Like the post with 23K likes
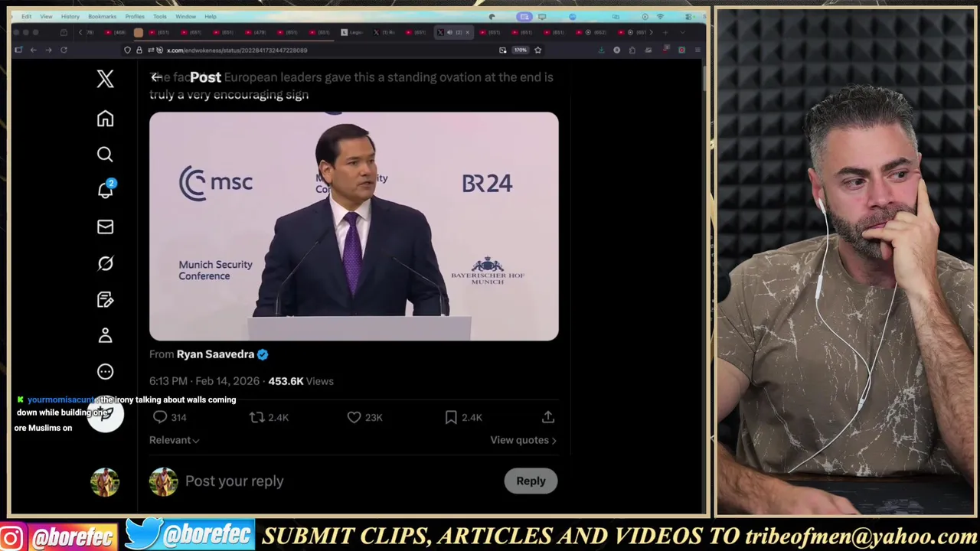The image size is (980, 551). [354, 417]
